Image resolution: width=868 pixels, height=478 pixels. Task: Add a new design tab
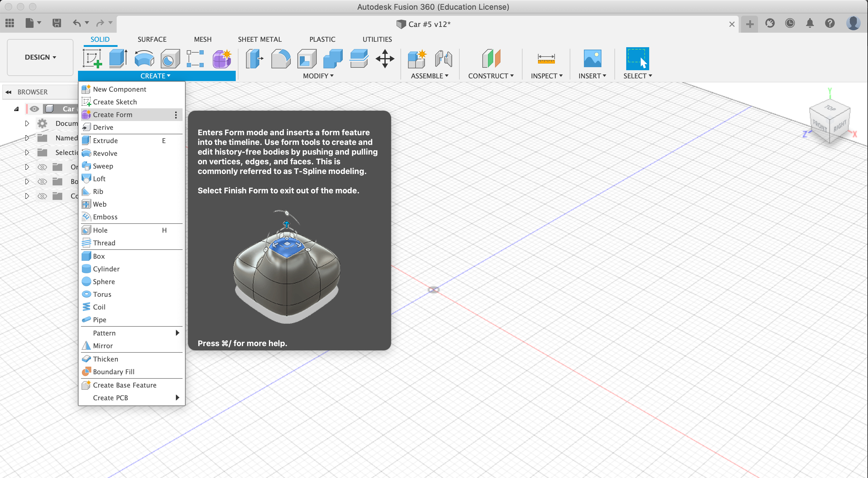tap(750, 24)
